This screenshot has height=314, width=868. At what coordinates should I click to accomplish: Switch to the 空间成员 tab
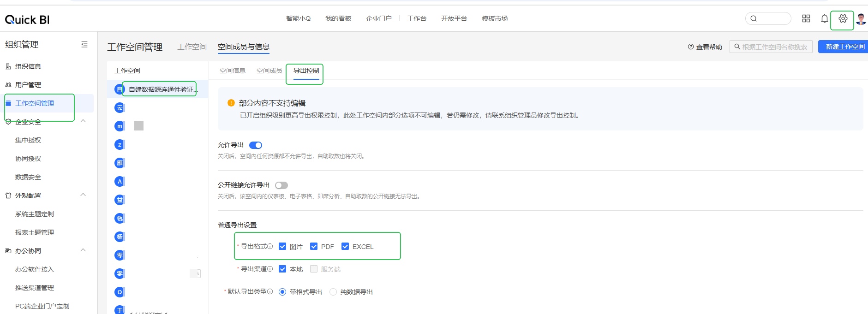269,71
